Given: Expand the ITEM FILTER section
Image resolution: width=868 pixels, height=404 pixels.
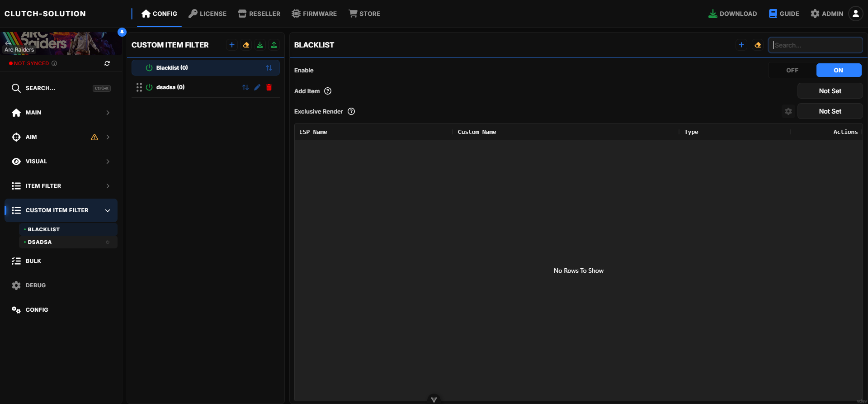Looking at the screenshot, I should click(61, 186).
